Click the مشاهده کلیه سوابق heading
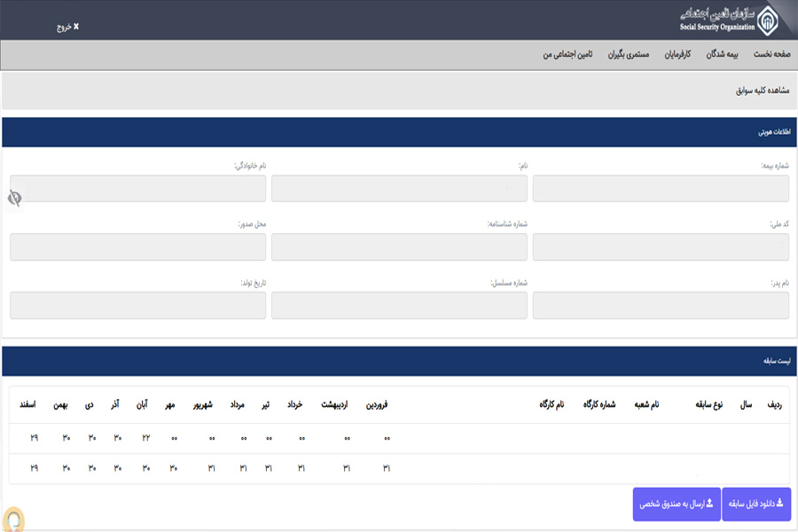Viewport: 798px width, 532px height. point(763,90)
